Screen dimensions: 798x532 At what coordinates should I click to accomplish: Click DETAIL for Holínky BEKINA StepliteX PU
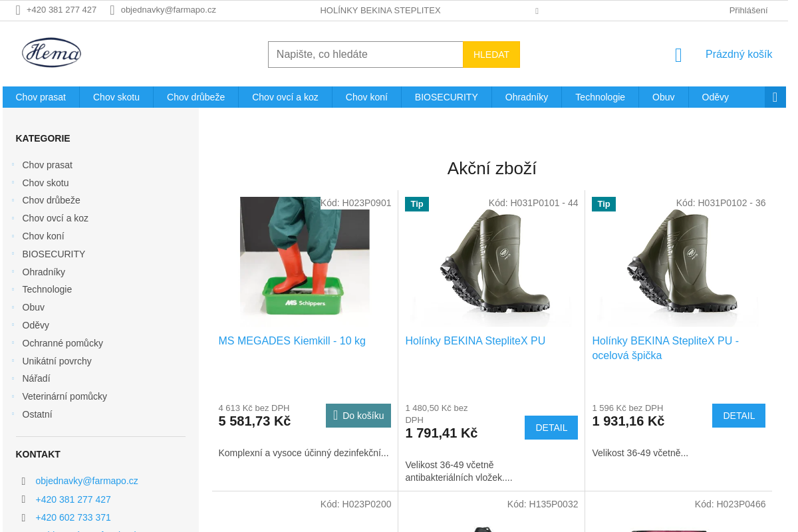click(551, 428)
